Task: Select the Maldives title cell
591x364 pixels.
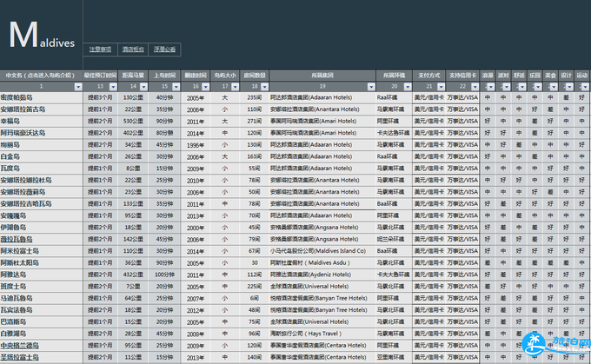Action: pyautogui.click(x=42, y=35)
